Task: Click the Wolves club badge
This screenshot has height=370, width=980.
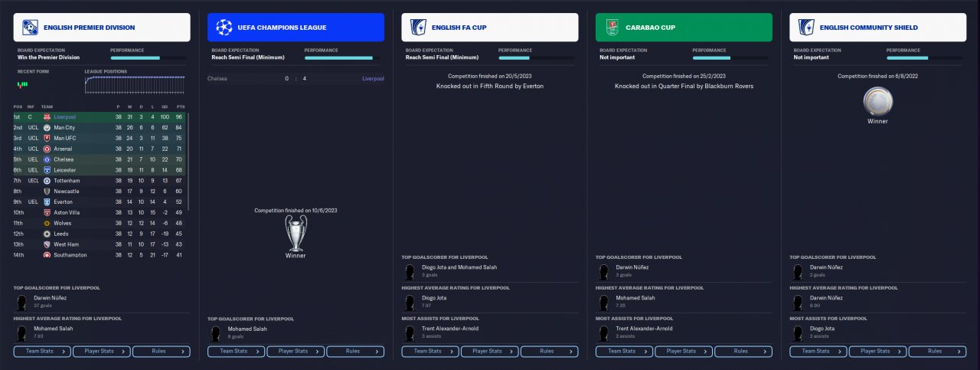Action: click(x=47, y=223)
